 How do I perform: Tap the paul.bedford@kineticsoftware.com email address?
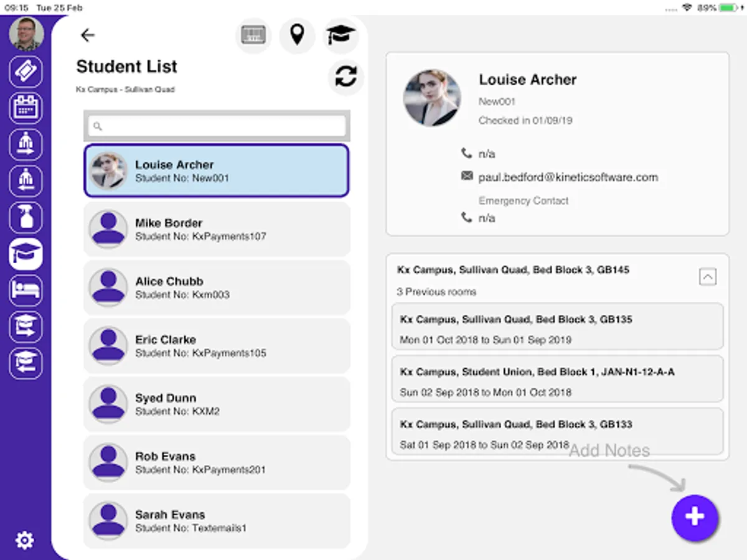[x=568, y=177]
